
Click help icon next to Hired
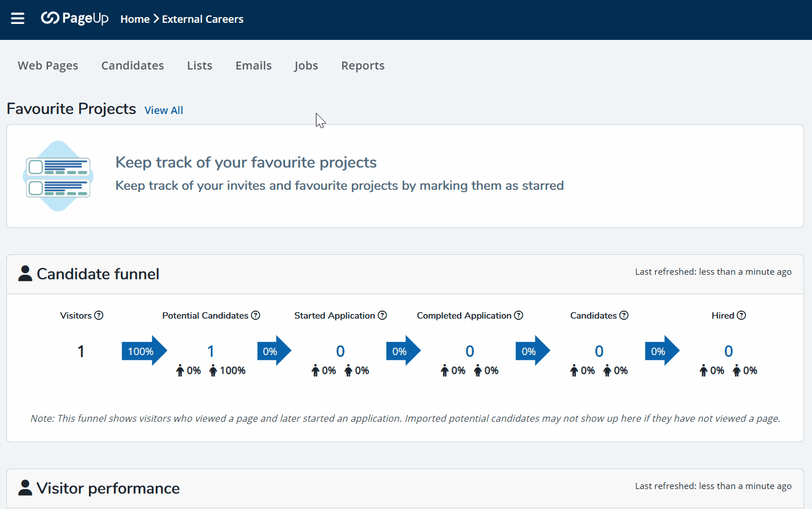(741, 315)
